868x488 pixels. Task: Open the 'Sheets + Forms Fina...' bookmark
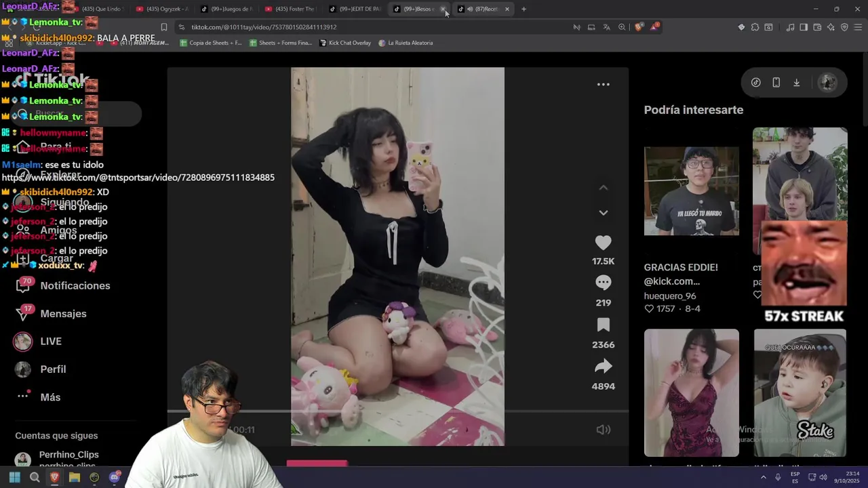(x=280, y=43)
